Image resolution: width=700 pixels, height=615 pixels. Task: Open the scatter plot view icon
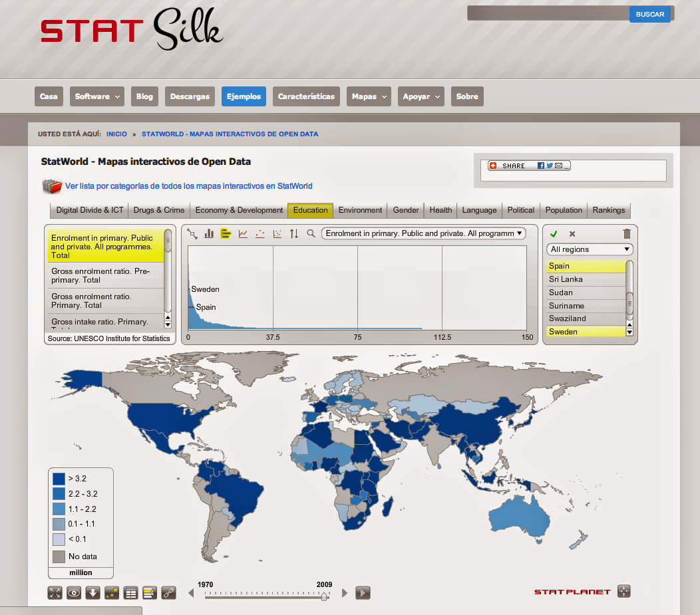click(277, 233)
